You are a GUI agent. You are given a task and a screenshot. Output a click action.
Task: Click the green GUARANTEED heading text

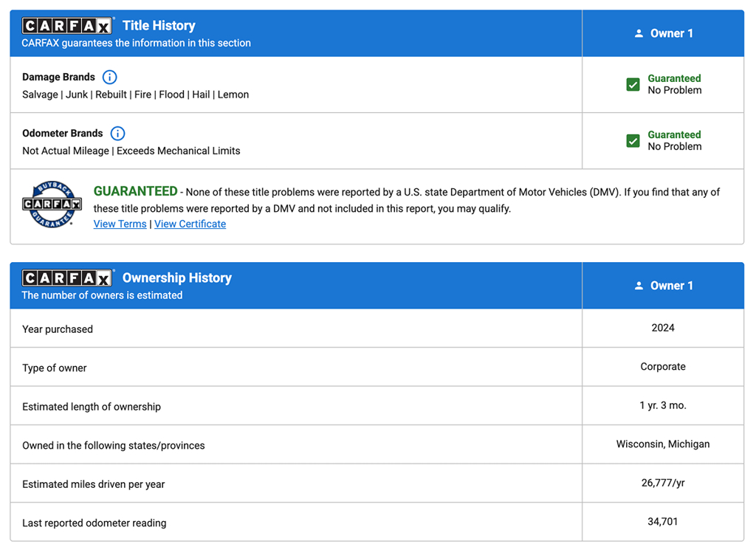pos(135,191)
